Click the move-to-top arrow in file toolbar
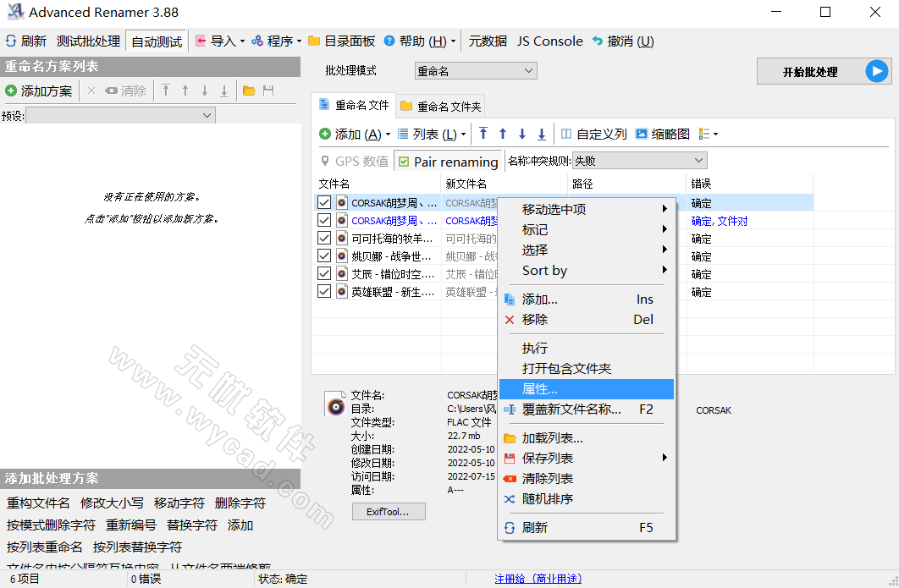 tap(483, 134)
